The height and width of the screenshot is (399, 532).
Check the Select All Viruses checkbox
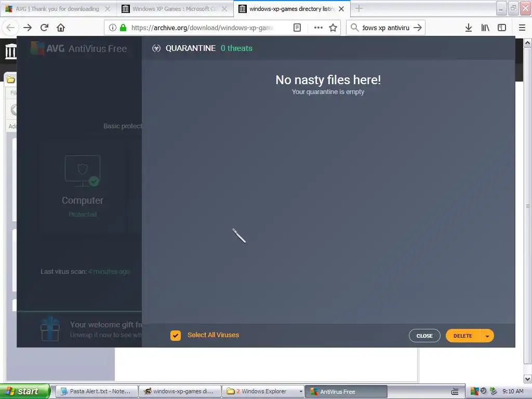coord(176,336)
